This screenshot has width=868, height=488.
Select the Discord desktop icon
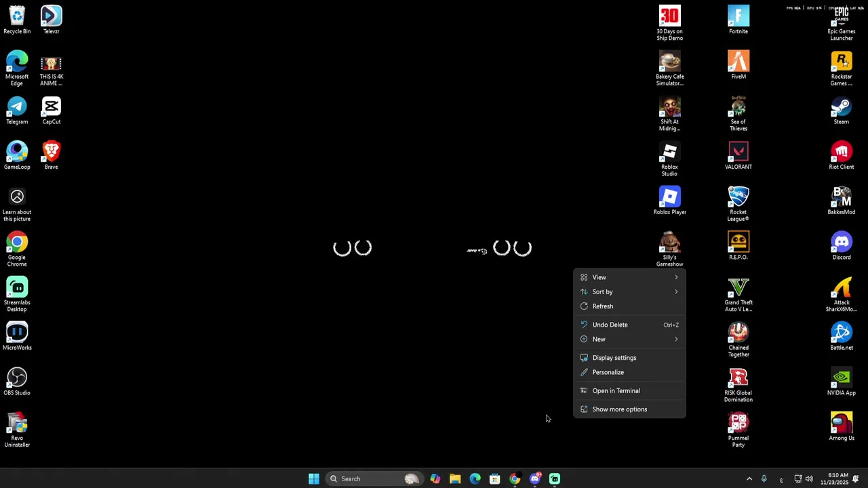pyautogui.click(x=842, y=246)
